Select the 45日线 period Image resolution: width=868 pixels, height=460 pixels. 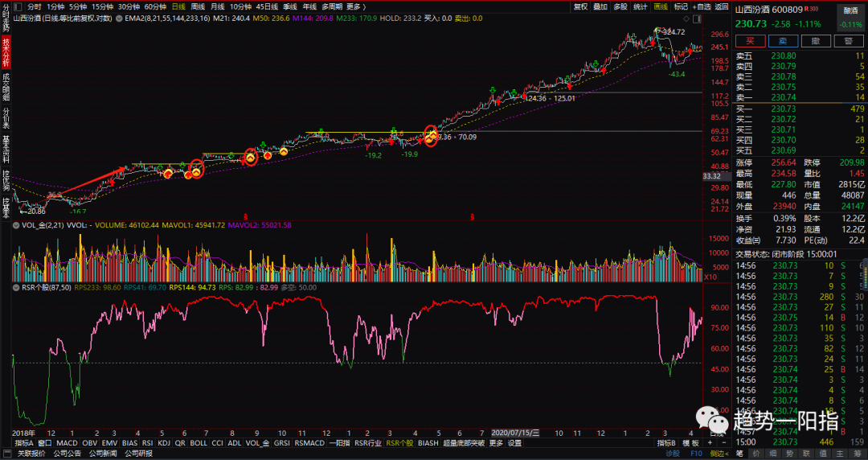[268, 6]
